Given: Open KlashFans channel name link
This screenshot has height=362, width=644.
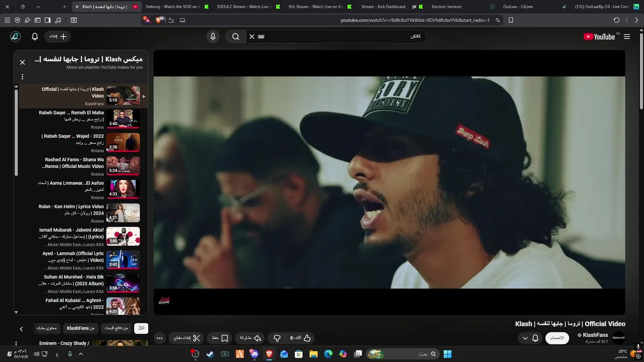Looking at the screenshot, I should click(x=595, y=335).
